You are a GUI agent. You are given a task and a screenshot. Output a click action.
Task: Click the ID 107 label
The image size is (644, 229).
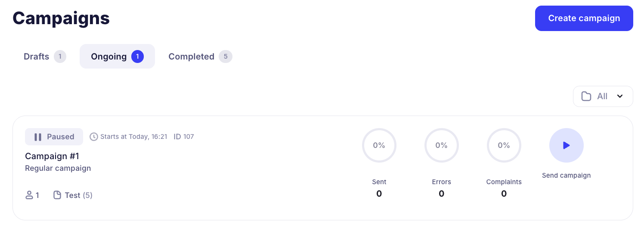click(x=184, y=137)
